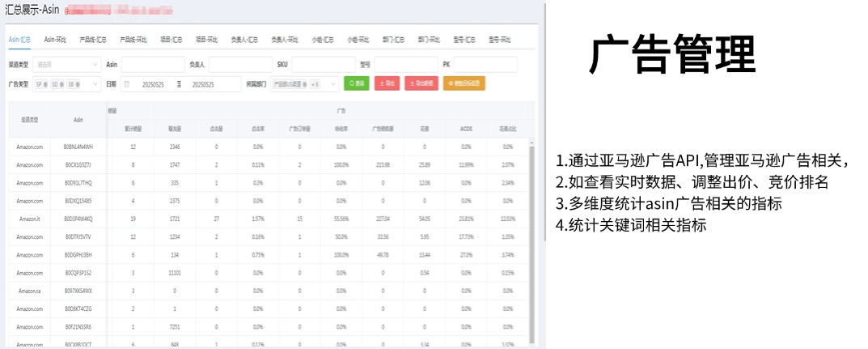Expand the 渠道类型 dropdown
Image resolution: width=868 pixels, height=349 pixels.
click(93, 64)
